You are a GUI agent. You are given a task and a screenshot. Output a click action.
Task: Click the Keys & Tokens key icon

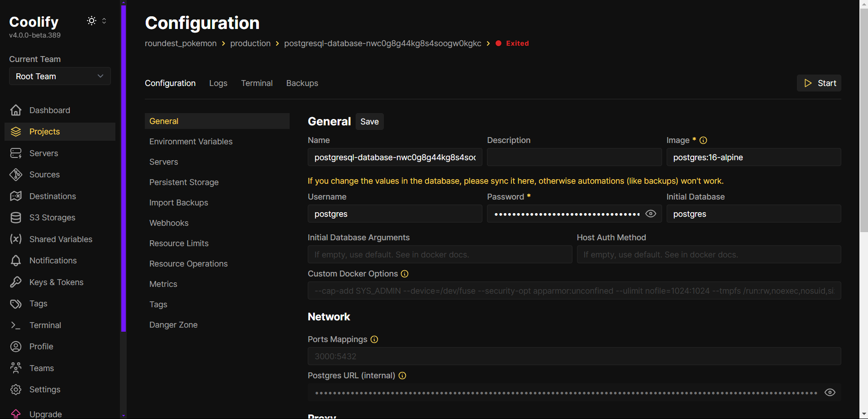[16, 282]
